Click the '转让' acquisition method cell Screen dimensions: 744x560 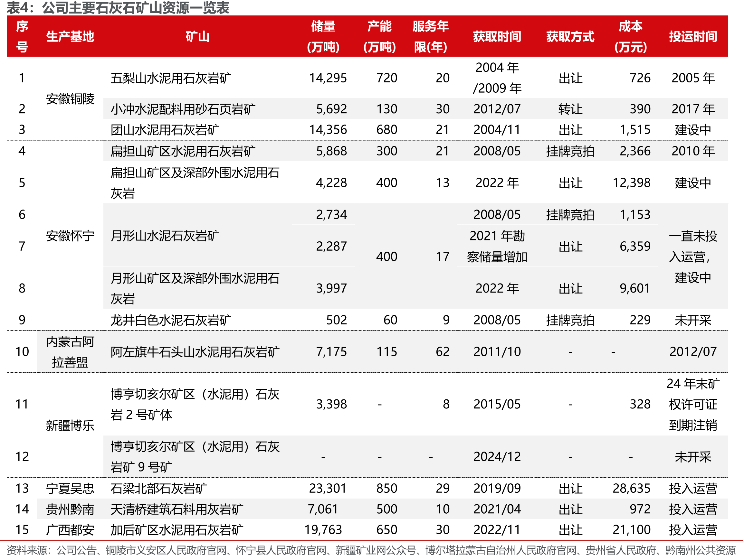pos(570,109)
